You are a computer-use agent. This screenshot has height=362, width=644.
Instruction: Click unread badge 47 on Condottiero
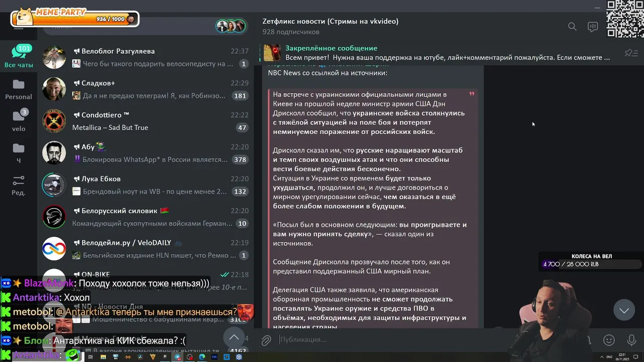click(242, 128)
